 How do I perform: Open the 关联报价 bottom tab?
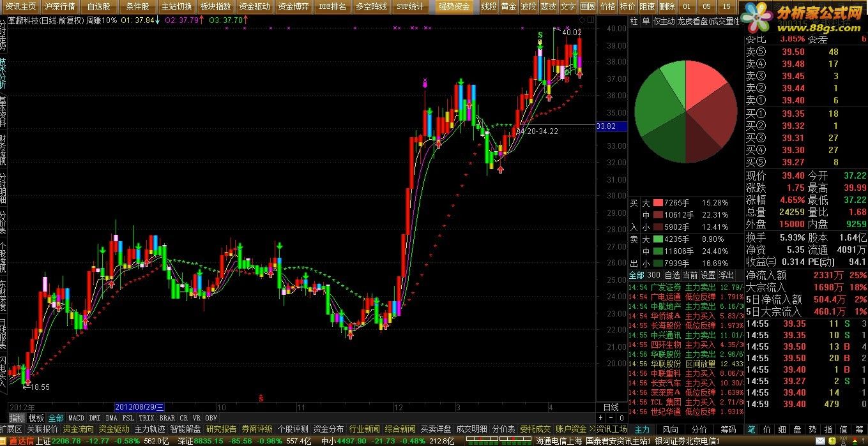click(43, 429)
